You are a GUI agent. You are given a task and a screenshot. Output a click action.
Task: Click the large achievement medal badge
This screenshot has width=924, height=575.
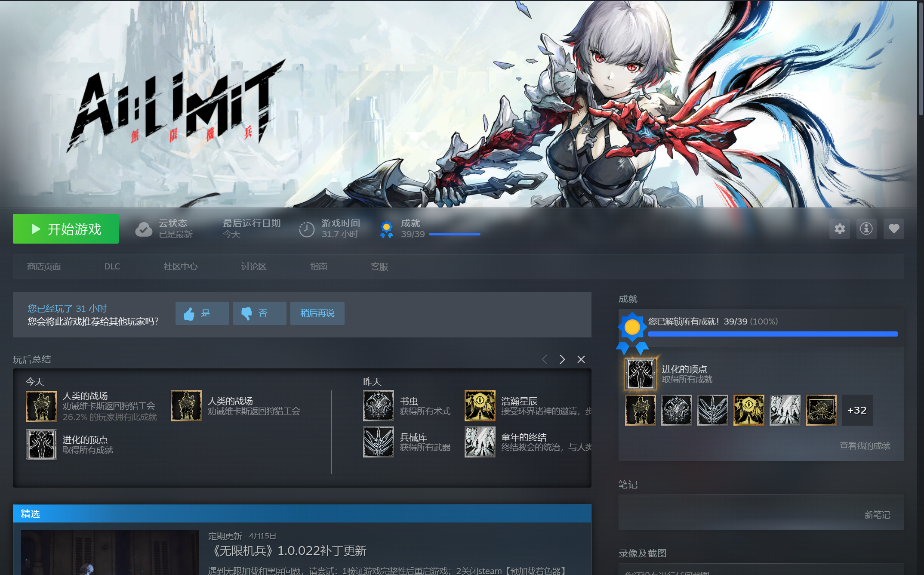632,334
